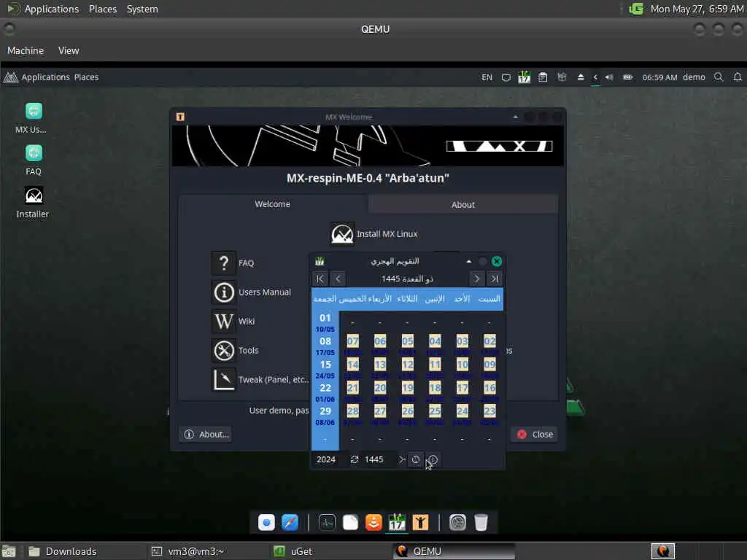Go to next Hijri month
Image resolution: width=747 pixels, height=560 pixels.
point(476,279)
